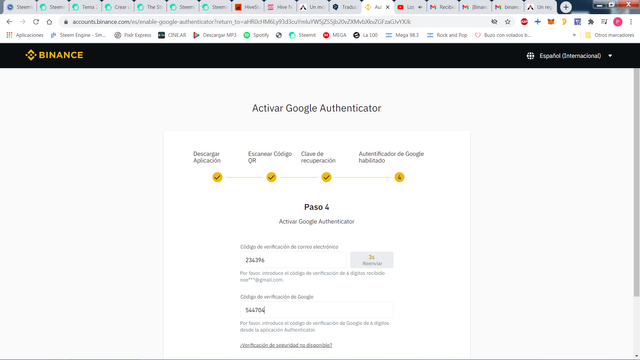Expand the hidden bookmarks chevron
Viewport: 640px width, 360px height.
[574, 35]
